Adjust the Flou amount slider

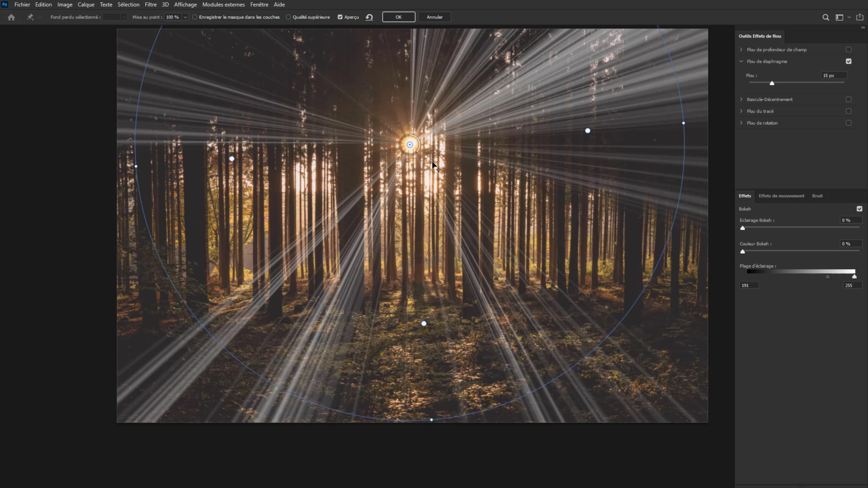click(x=772, y=83)
